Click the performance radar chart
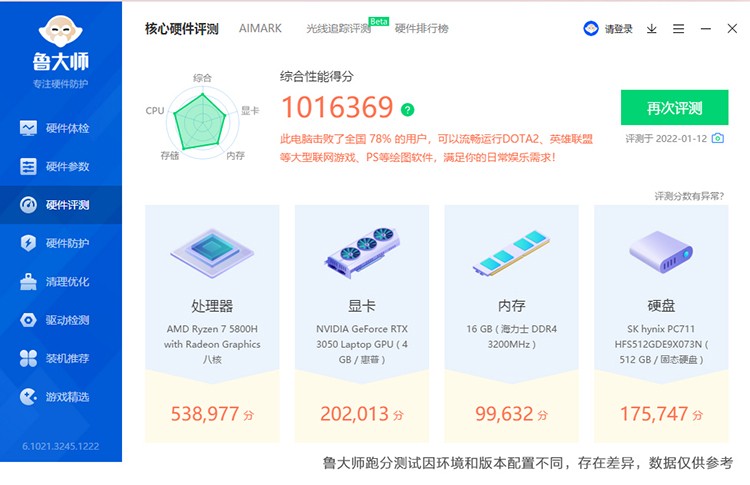Viewport: 750px width, 485px height. click(x=202, y=120)
